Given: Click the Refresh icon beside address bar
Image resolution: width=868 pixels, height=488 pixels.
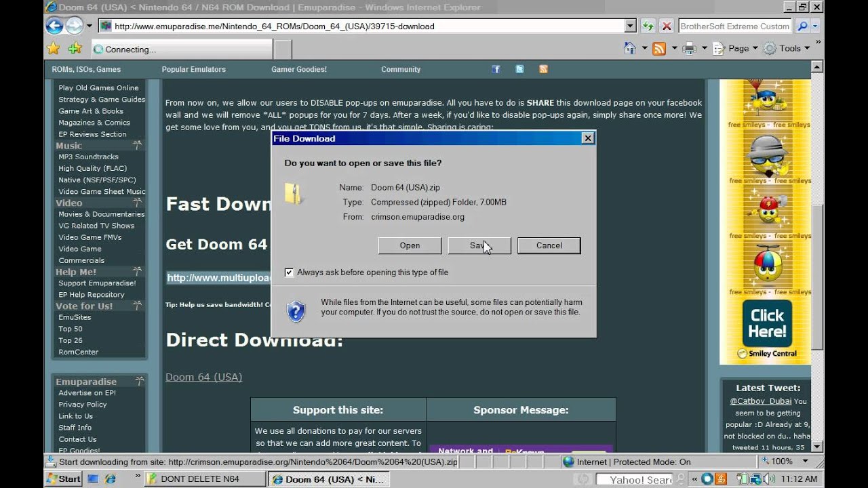Looking at the screenshot, I should [x=648, y=26].
